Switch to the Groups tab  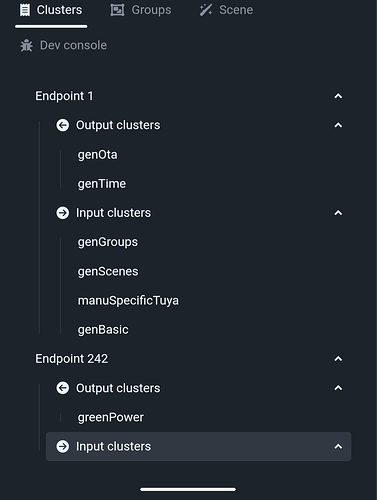141,10
